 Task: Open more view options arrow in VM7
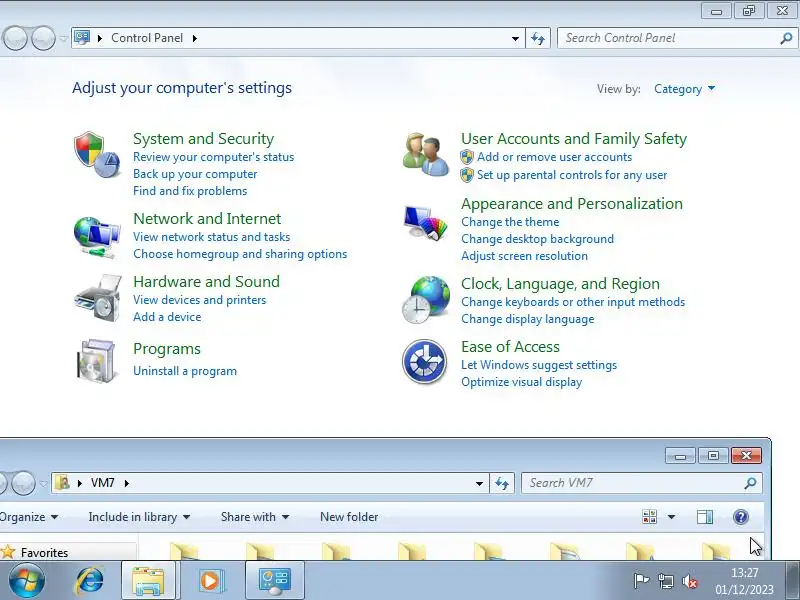[x=671, y=517]
